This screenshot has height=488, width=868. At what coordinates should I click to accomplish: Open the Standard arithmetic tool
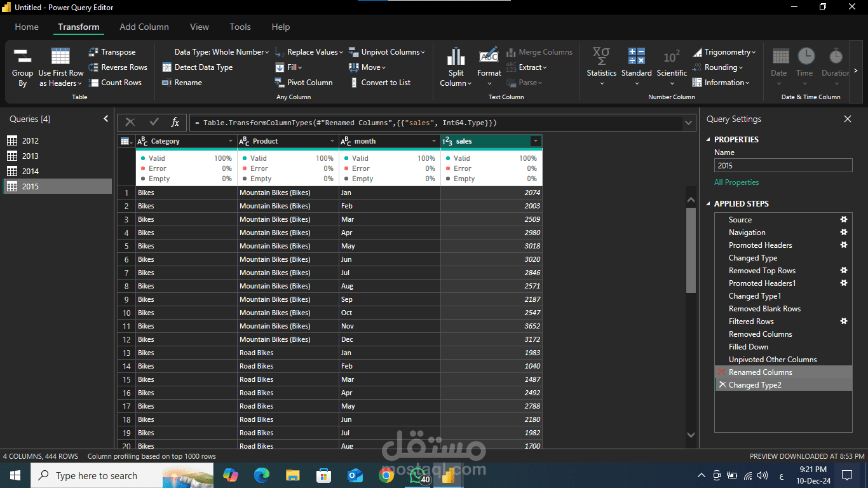(636, 67)
